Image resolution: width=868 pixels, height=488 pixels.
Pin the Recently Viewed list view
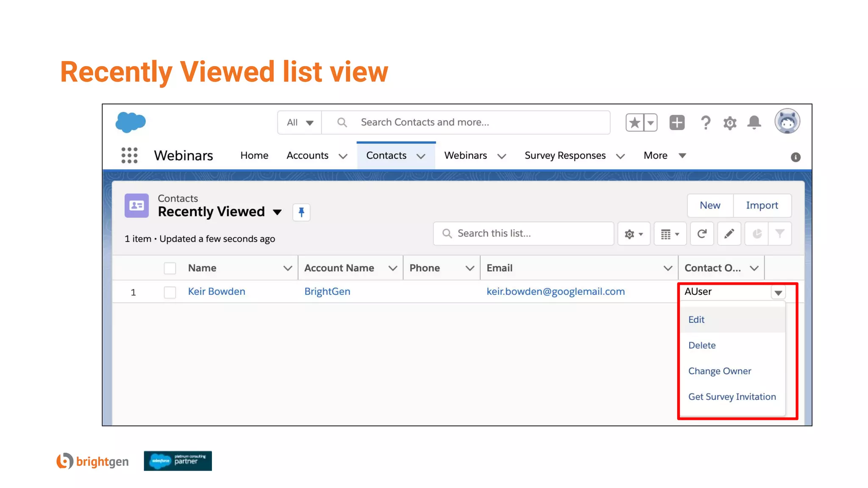[x=301, y=212]
